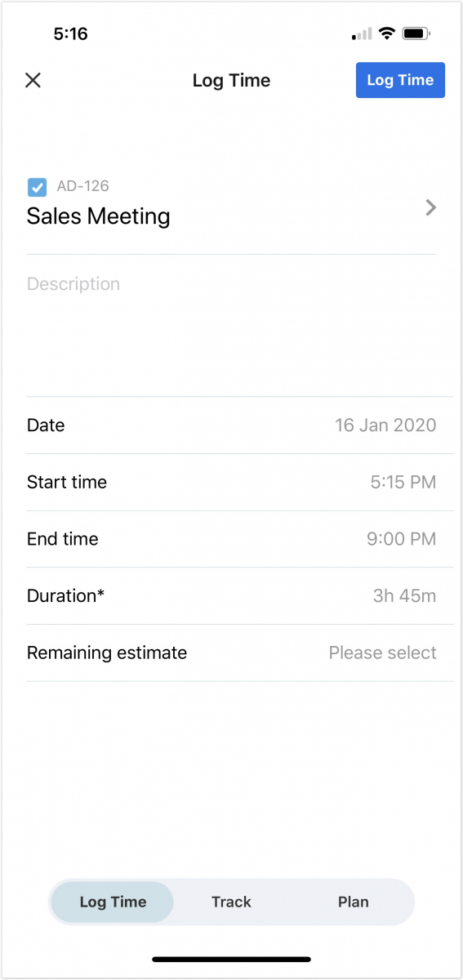Tap the blue Log Time submit button
This screenshot has width=463, height=980.
(x=400, y=80)
